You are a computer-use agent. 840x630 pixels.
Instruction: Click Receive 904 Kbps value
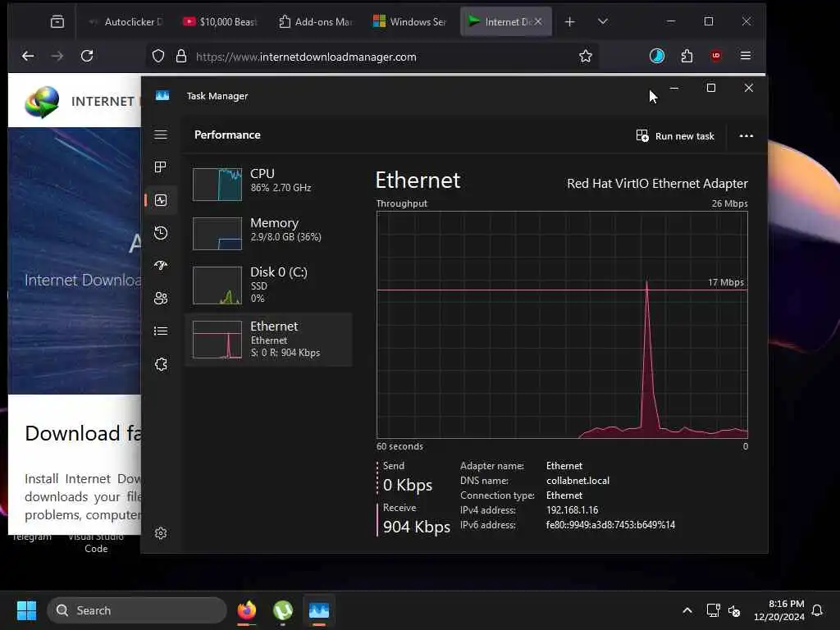click(416, 527)
